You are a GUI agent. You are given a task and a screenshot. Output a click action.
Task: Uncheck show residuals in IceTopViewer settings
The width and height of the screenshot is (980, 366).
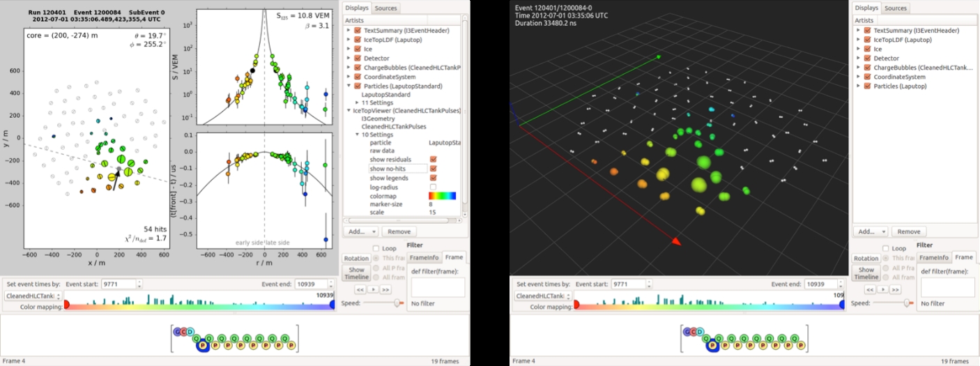(434, 159)
